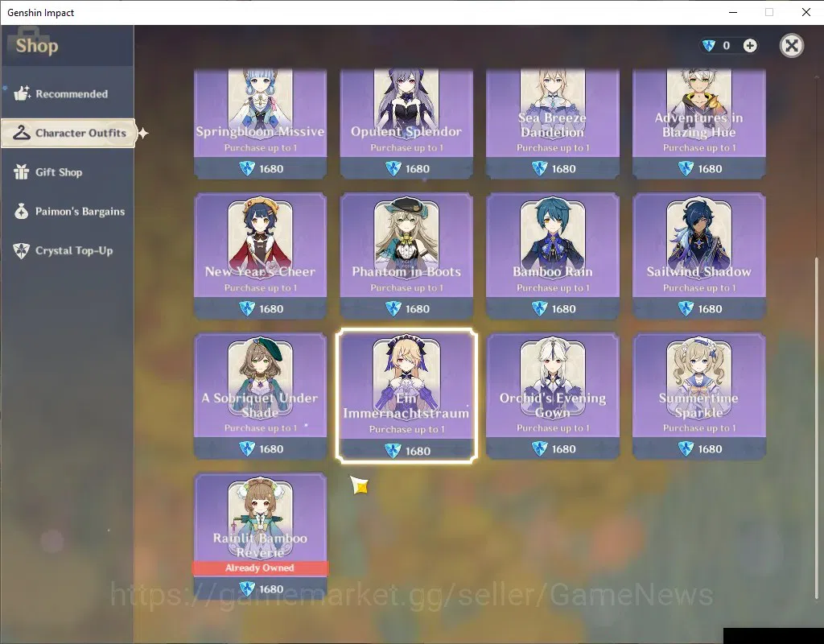Click the money bag Paimon's Bargains icon
The image size is (824, 644).
coord(22,212)
